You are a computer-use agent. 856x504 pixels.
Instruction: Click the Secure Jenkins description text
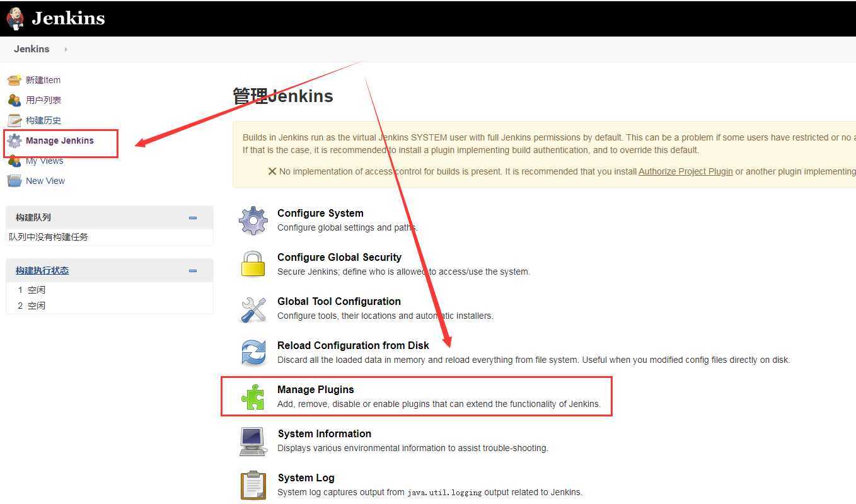[x=403, y=272]
